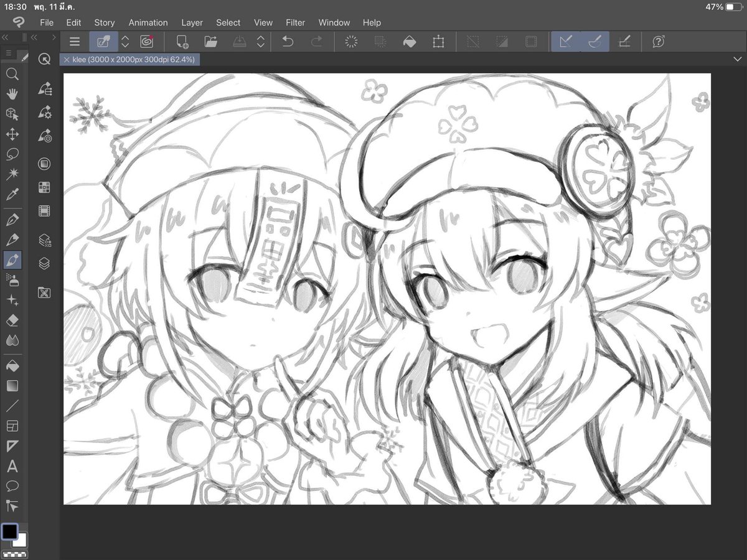Viewport: 747px width, 560px height.
Task: Expand the stepper arrows beside edit mode button
Action: coord(125,42)
